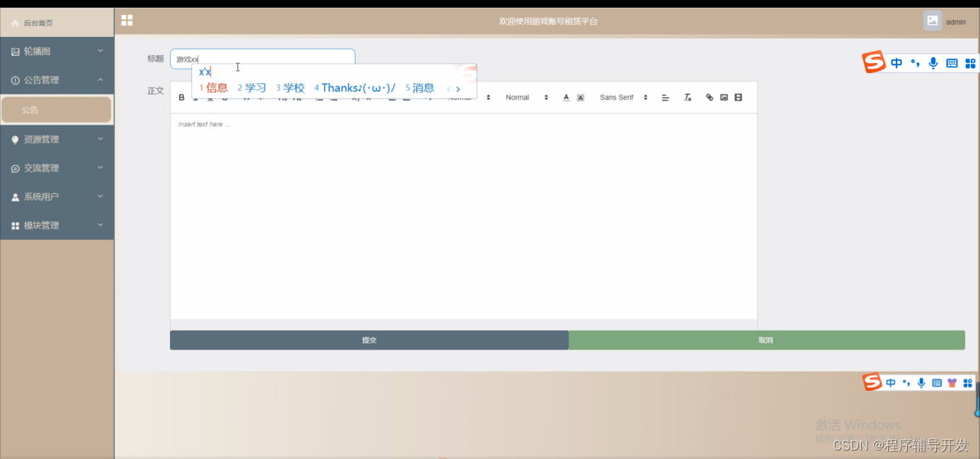
Task: Open toolbox grid on upper IME bar
Action: [970, 63]
